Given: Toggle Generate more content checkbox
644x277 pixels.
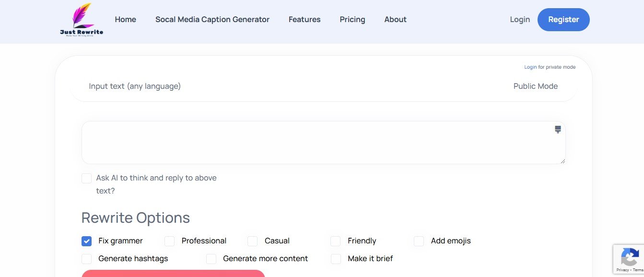Looking at the screenshot, I should tap(211, 259).
